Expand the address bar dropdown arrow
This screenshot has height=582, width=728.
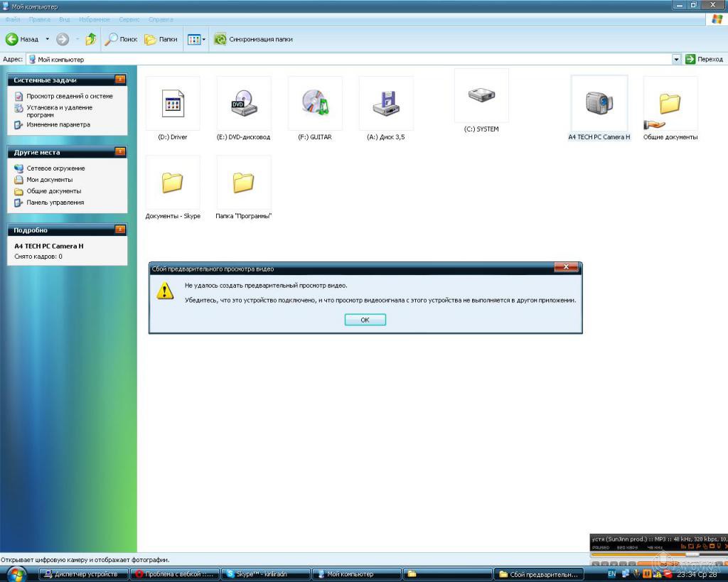(x=676, y=60)
